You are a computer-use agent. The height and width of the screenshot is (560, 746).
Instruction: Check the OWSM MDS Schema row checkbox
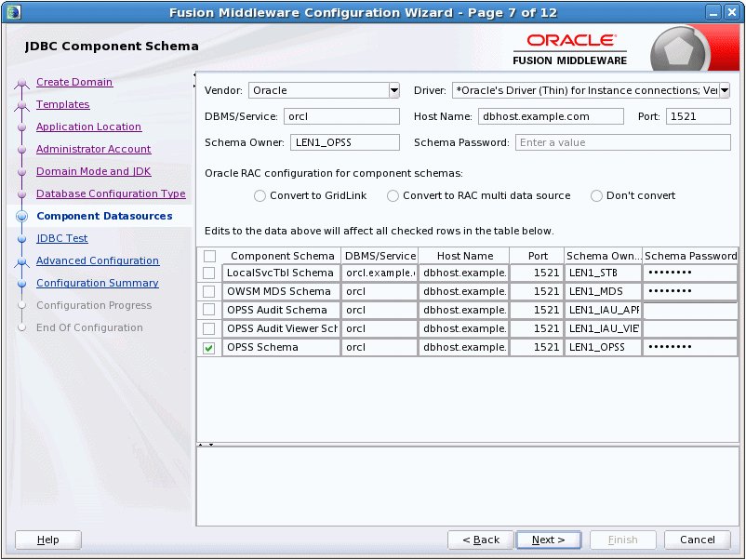[x=209, y=292]
